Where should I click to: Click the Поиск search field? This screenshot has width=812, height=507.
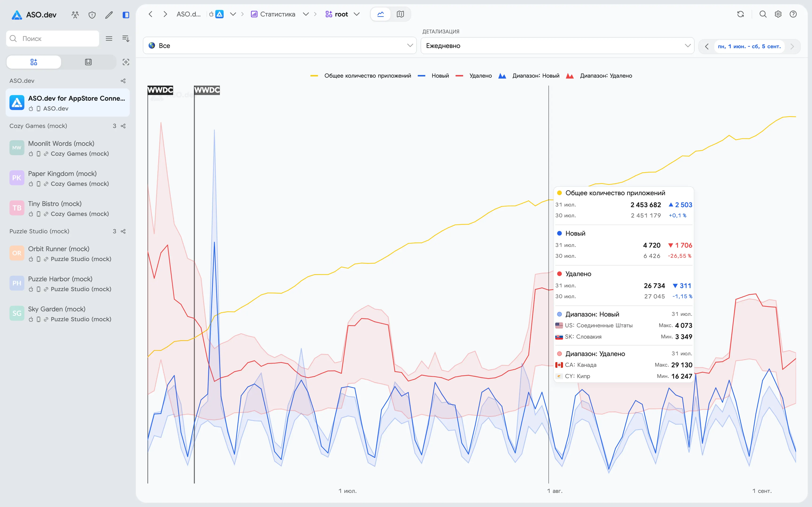click(x=53, y=39)
